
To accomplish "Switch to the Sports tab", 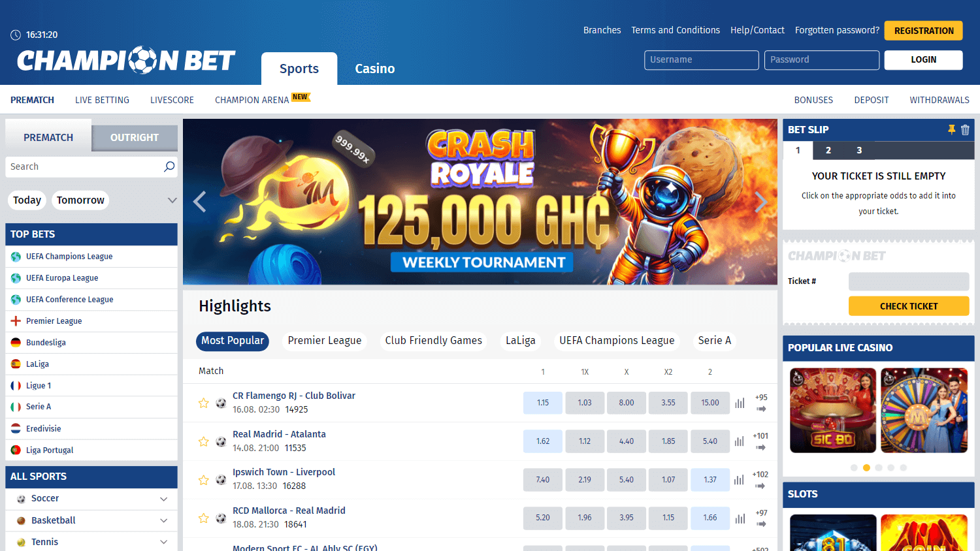I will (x=299, y=69).
